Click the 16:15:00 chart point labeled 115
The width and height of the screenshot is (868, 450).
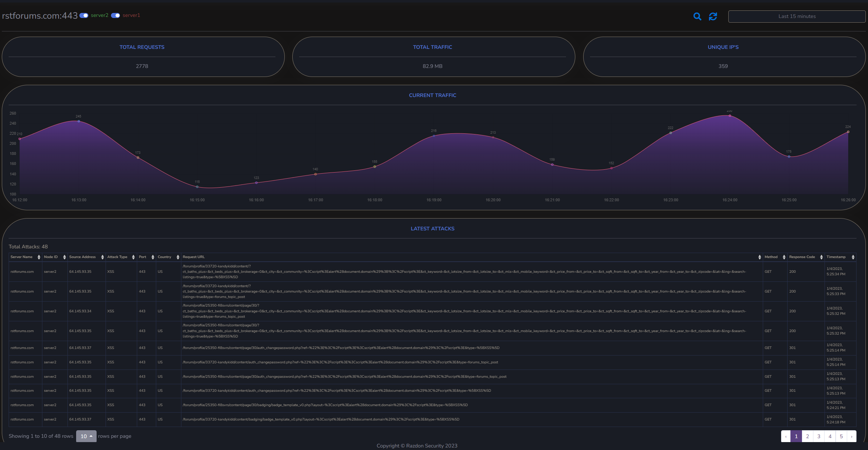click(197, 187)
